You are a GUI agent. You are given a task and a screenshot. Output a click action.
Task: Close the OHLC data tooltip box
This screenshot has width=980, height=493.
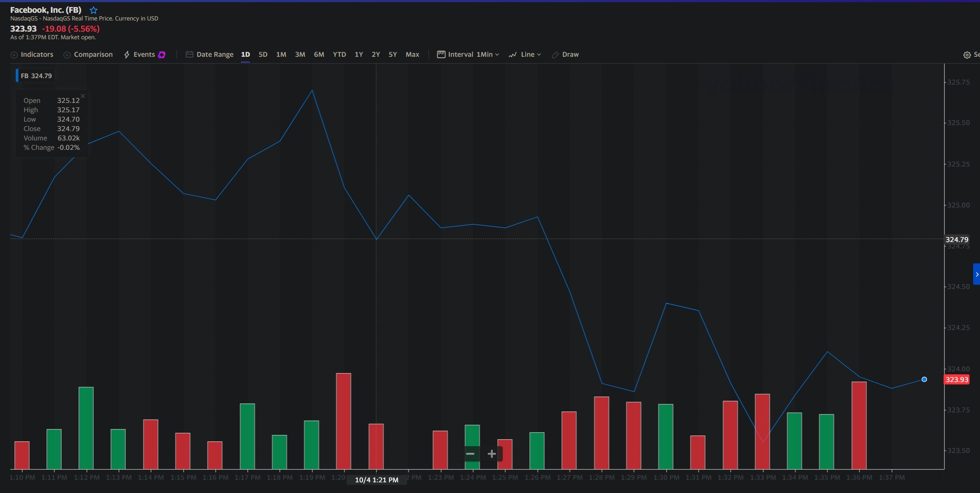pyautogui.click(x=83, y=96)
